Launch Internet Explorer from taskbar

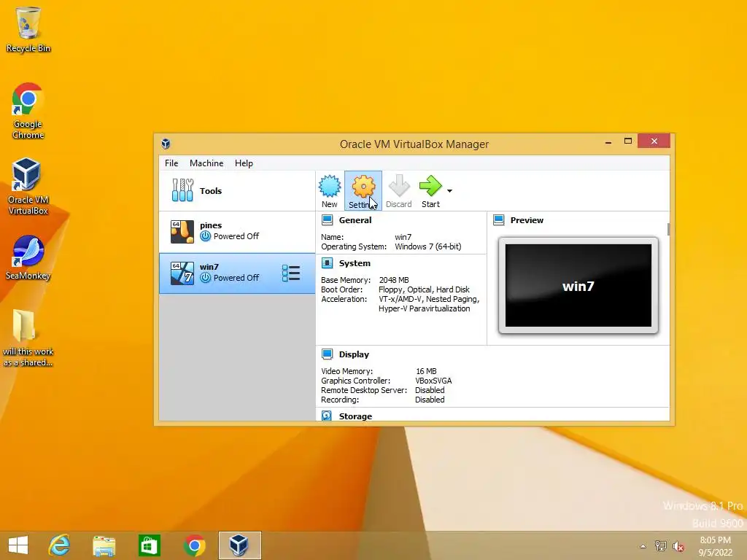pyautogui.click(x=60, y=545)
